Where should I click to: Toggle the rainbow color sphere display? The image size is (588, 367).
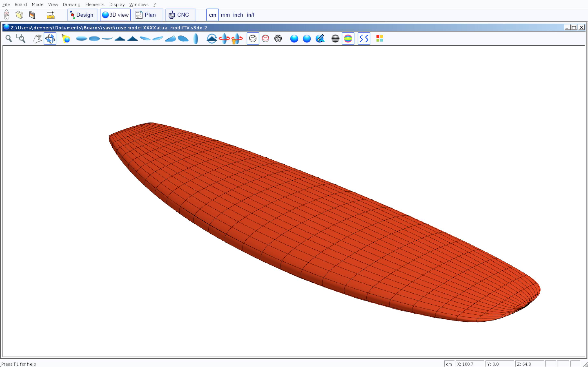point(348,39)
